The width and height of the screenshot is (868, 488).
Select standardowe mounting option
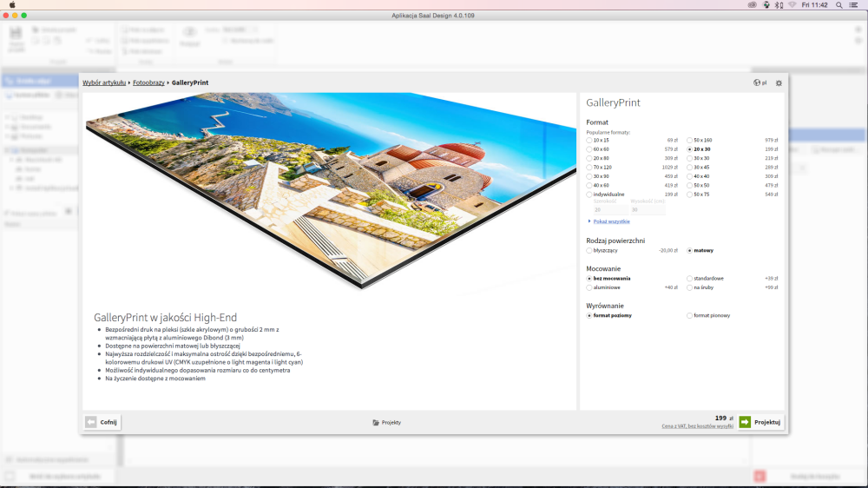689,279
